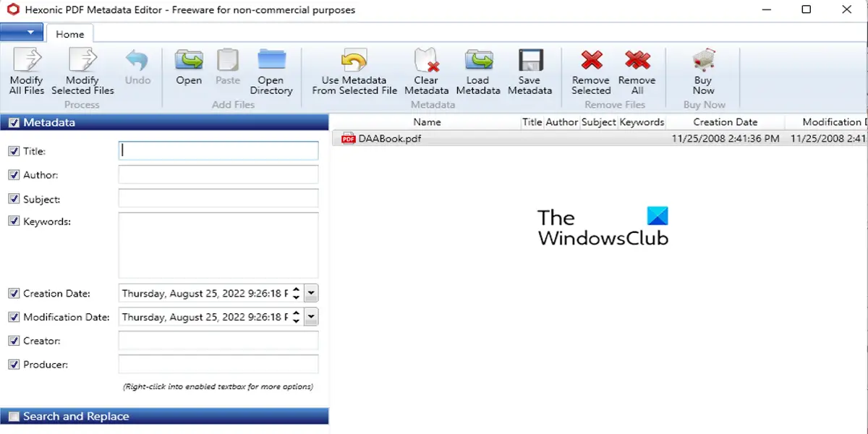Open the Creation Date calendar dropdown

[x=311, y=294]
